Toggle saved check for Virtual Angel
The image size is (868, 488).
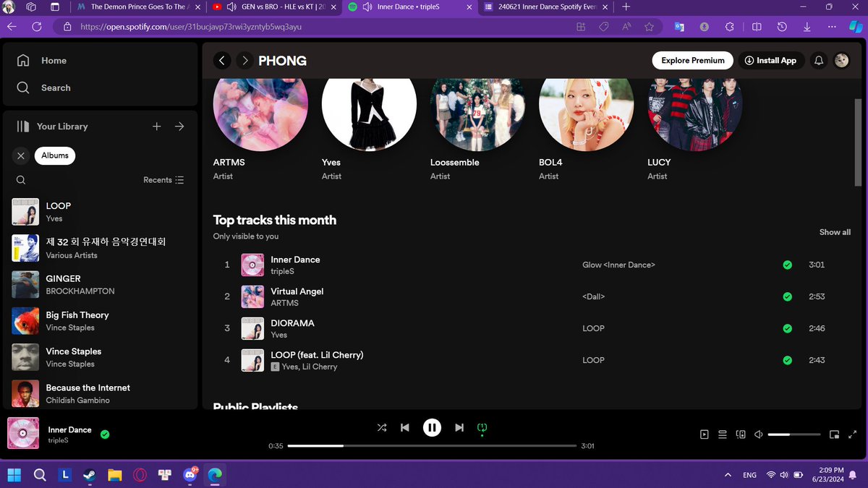[x=787, y=296]
